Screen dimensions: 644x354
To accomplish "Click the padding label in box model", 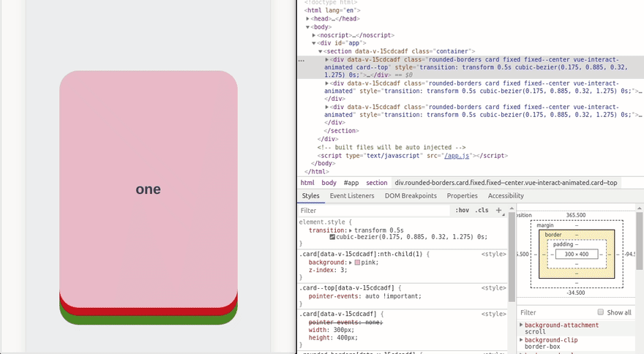I will [563, 244].
